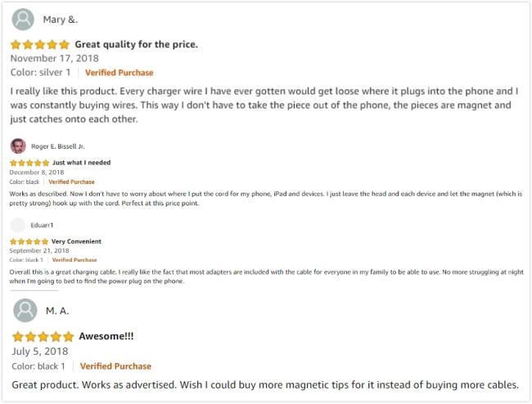
Task: Open the 'Great quality for the price.' review title
Action: 137,44
